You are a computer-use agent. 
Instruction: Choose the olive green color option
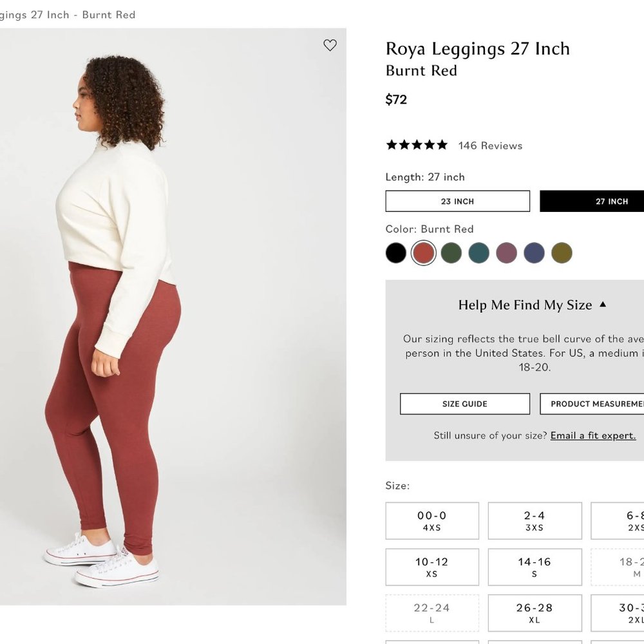pos(561,252)
